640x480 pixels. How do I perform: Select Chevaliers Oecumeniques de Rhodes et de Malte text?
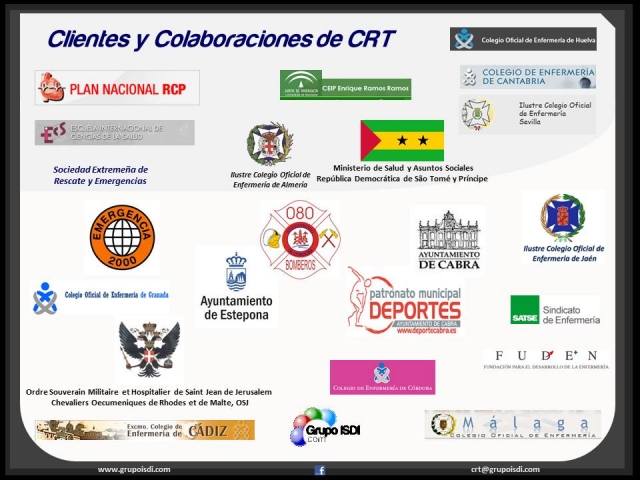pos(150,402)
